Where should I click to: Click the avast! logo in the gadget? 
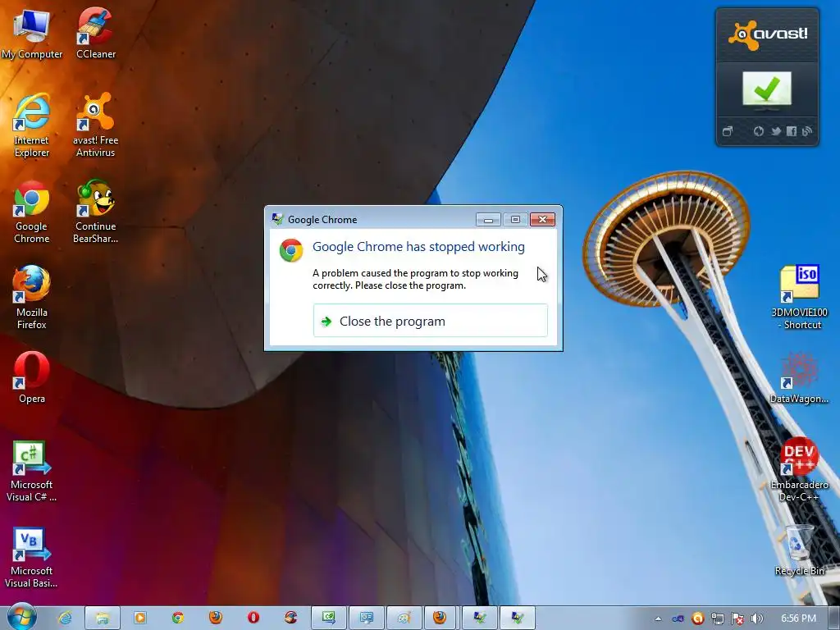[x=768, y=34]
